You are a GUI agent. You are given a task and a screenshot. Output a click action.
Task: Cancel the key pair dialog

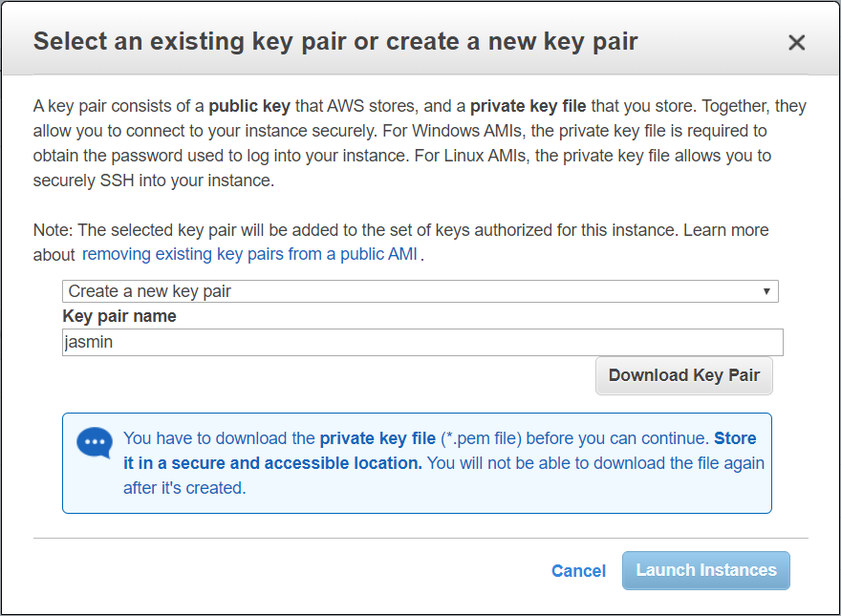point(578,571)
